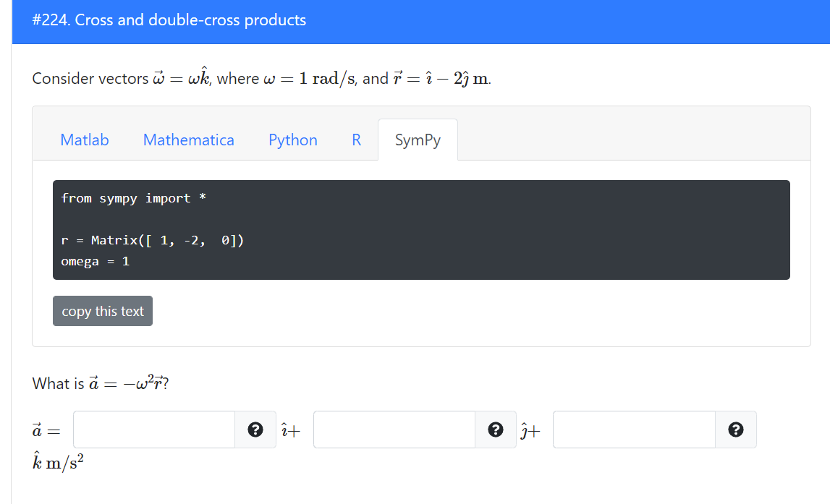Select the k̂ coefficient answer box
The width and height of the screenshot is (830, 504).
point(634,430)
